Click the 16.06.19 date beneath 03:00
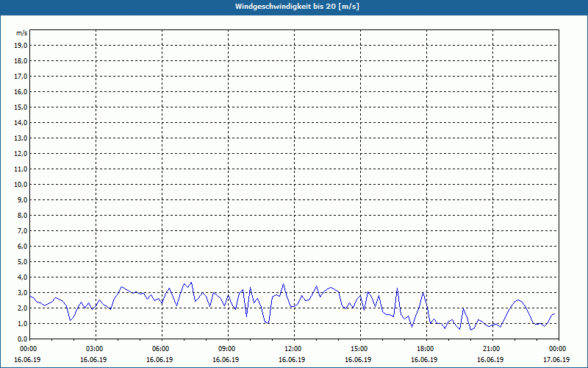The width and height of the screenshot is (588, 368). (93, 360)
